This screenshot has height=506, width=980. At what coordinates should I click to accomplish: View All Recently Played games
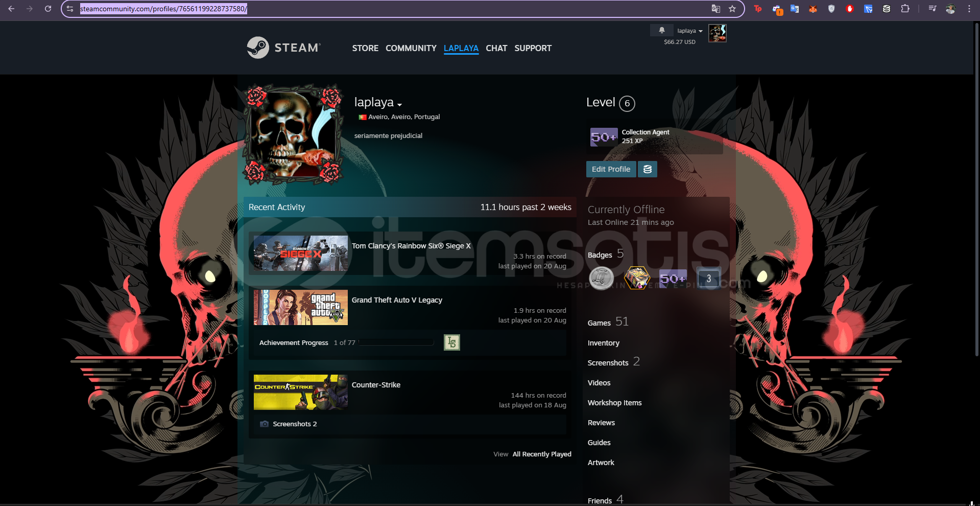(542, 454)
